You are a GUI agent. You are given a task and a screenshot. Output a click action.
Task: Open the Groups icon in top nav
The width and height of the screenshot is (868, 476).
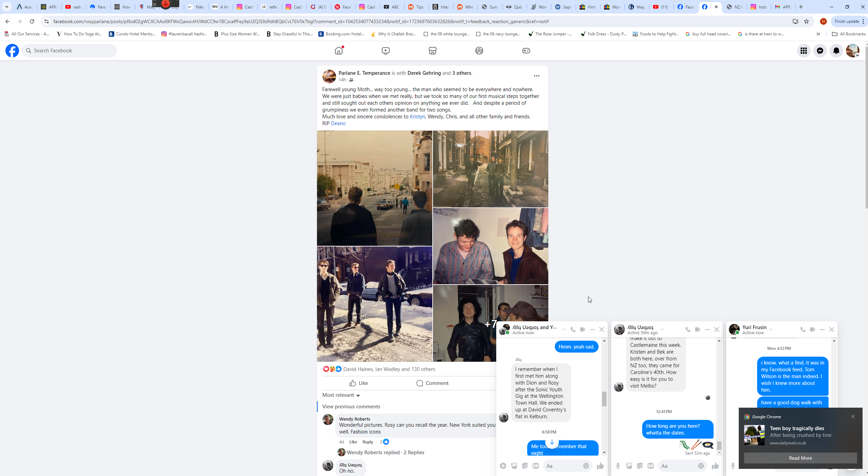tap(479, 51)
